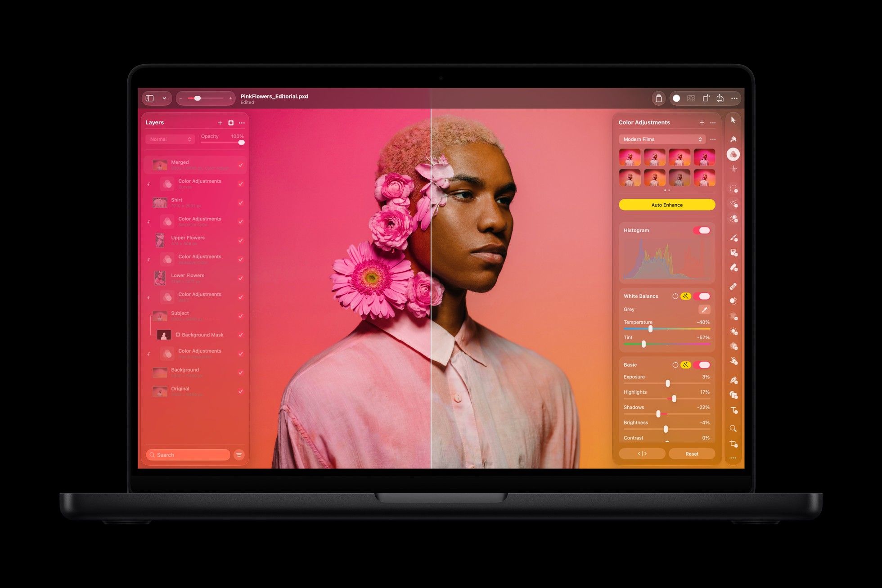Click the layers Search field

point(188,455)
